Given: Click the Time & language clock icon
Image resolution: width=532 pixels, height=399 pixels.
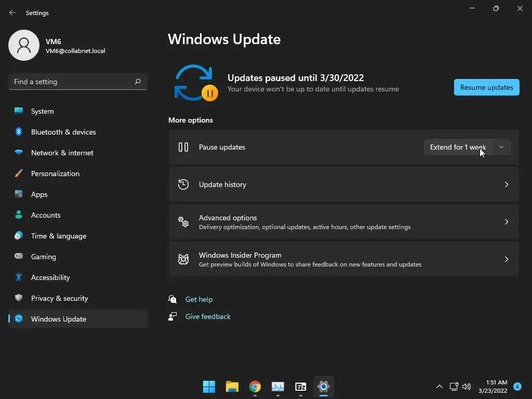Looking at the screenshot, I should 19,235.
